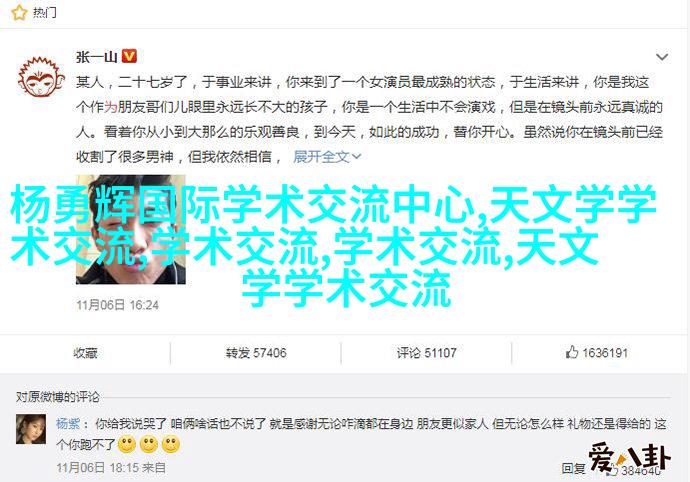The height and width of the screenshot is (482, 690).
Task: Click the first smiley emoji in comment
Action: pyautogui.click(x=127, y=445)
